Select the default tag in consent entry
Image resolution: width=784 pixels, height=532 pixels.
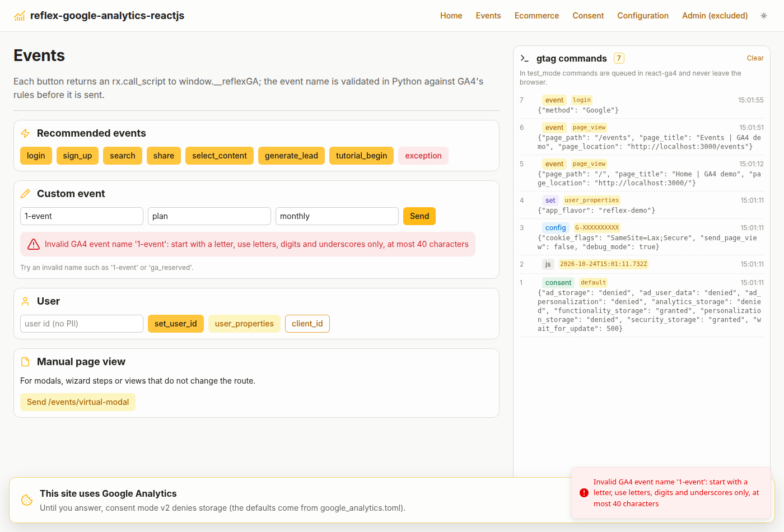(x=594, y=283)
